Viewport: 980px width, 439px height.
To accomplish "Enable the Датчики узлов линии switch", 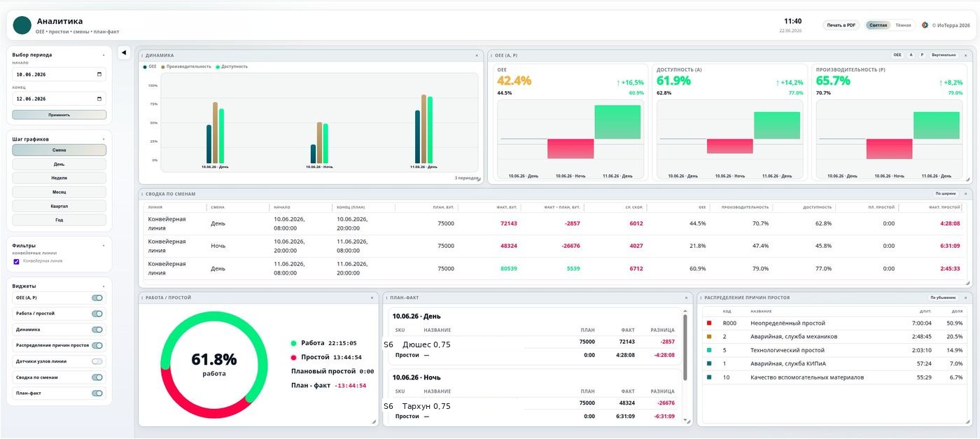I will 97,361.
